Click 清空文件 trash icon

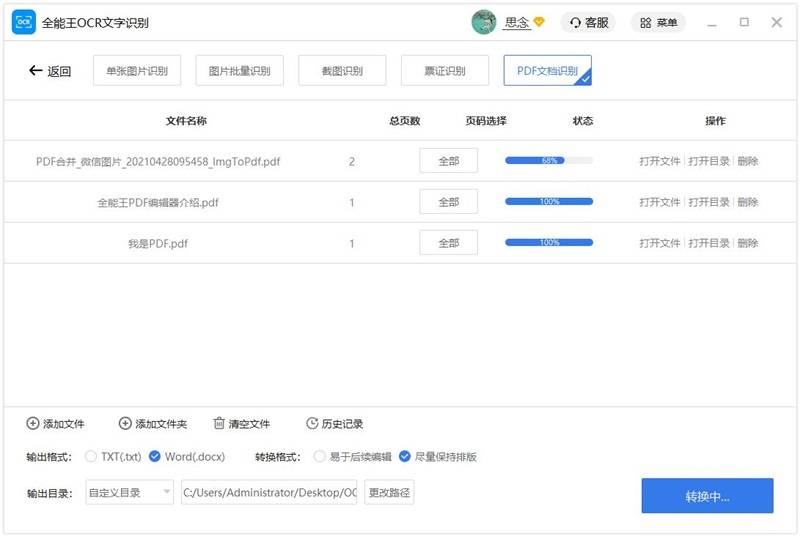point(219,423)
